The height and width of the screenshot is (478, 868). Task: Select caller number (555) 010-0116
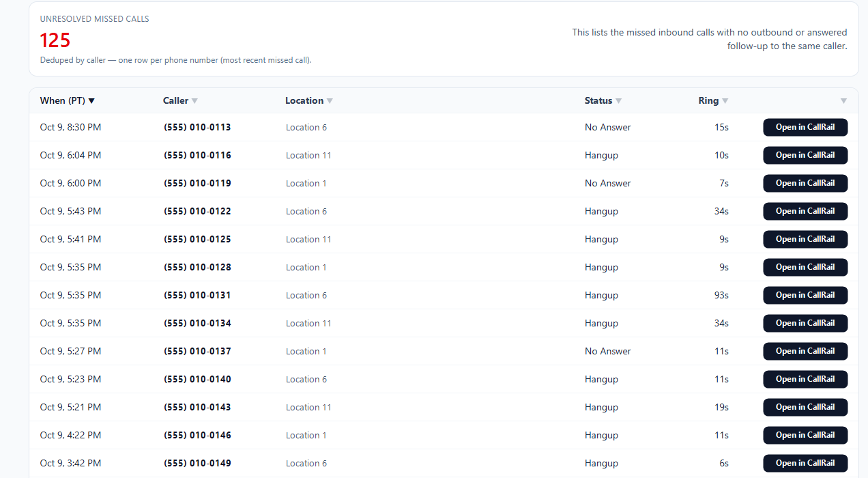(x=197, y=156)
